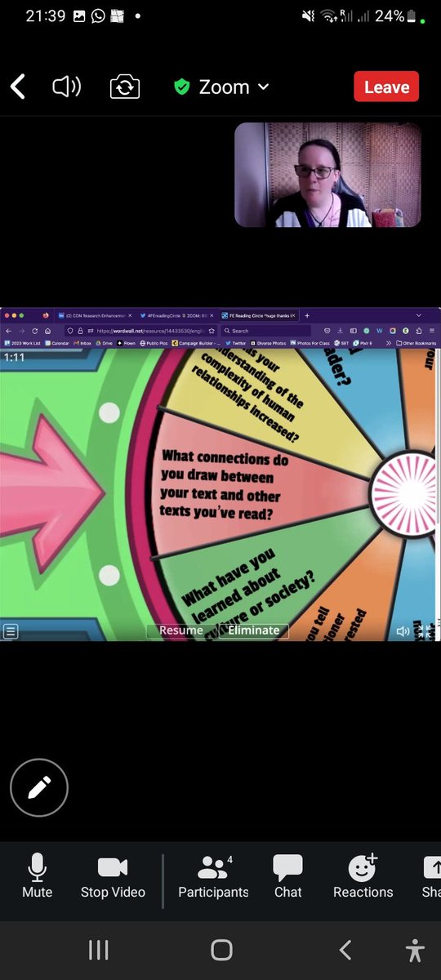Tap the Android back navigation button

[345, 950]
